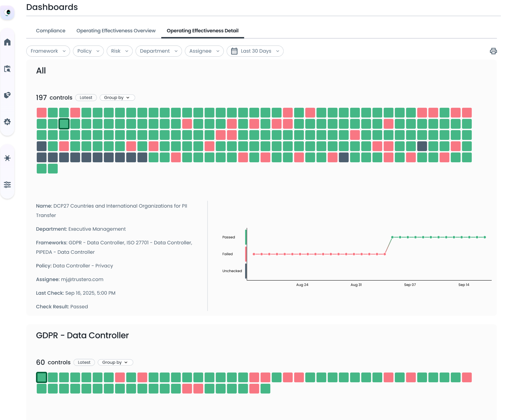
Task: Open the Department filter
Action: pos(159,51)
